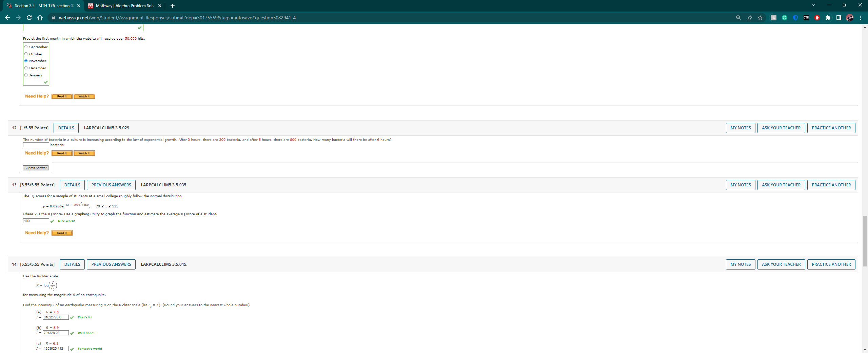Click PRACTICE ANOTHER for question 14

click(x=831, y=264)
